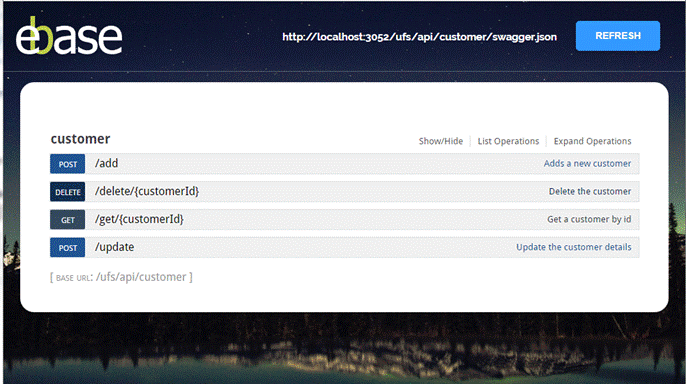The height and width of the screenshot is (384, 686).
Task: Click Expand Operations link
Action: [x=592, y=141]
